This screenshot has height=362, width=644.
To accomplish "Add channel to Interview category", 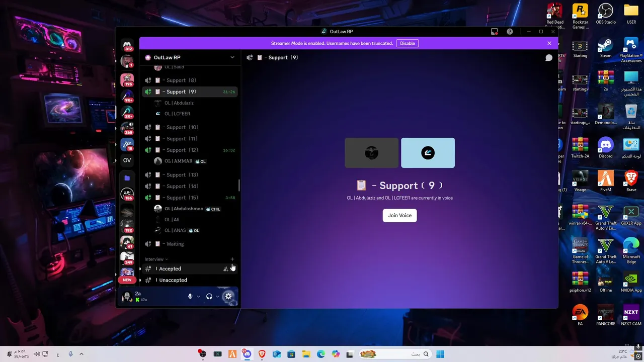I will point(232,259).
